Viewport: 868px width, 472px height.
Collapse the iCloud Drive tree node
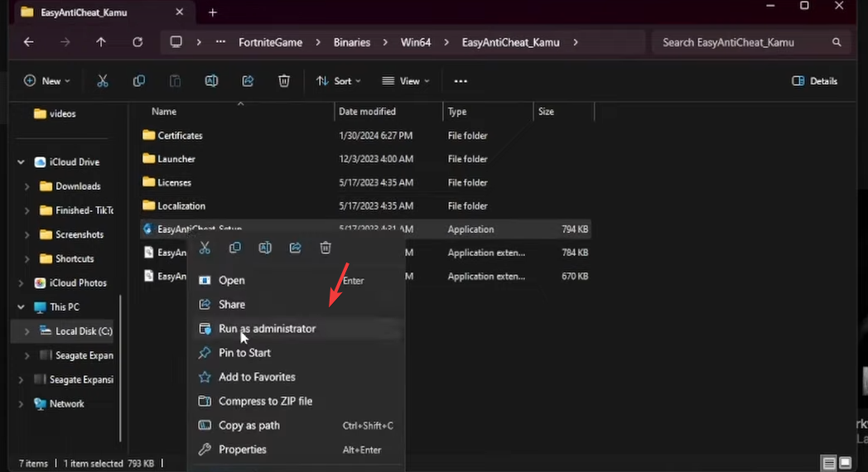coord(22,162)
